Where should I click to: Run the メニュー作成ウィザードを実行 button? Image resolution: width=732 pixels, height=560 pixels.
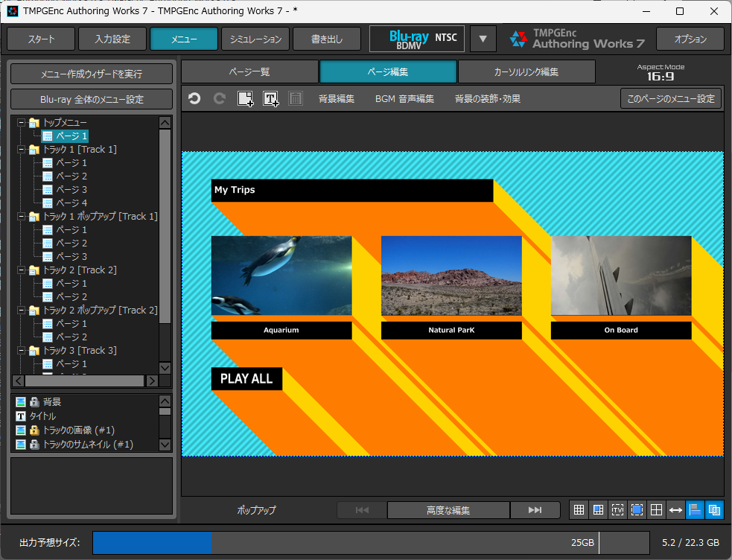[x=92, y=74]
